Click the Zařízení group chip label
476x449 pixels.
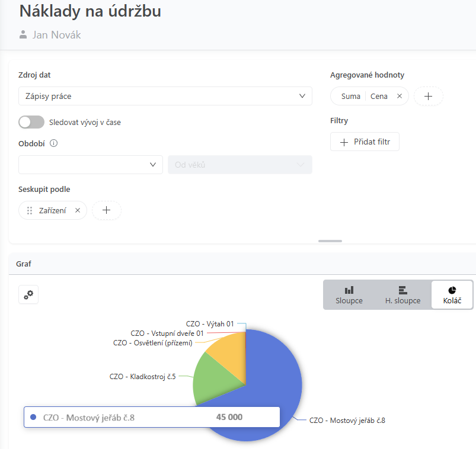[x=52, y=210]
